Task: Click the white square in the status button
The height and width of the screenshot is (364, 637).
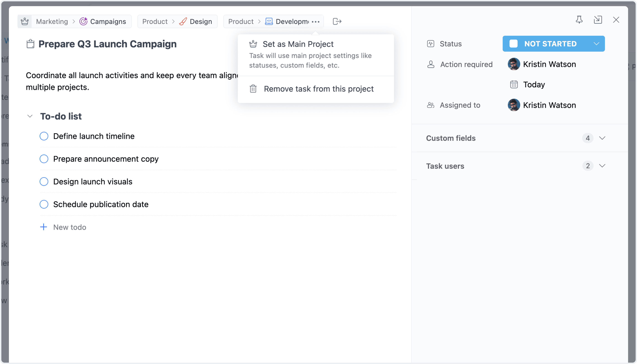Action: 513,44
